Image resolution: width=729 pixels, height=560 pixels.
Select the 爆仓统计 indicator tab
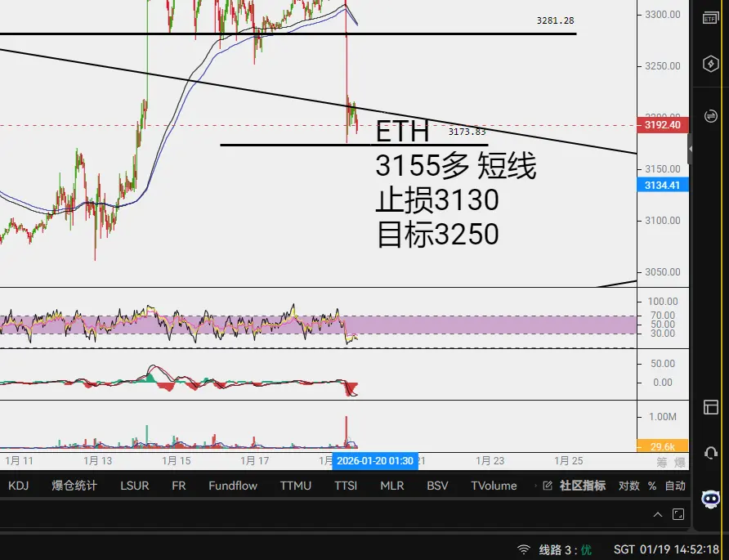[x=74, y=486]
